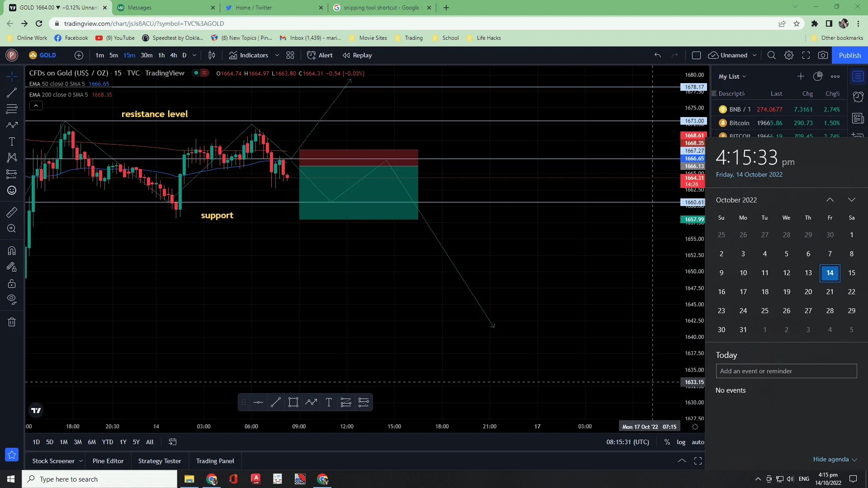The height and width of the screenshot is (488, 868).
Task: Open chart settings gear
Action: click(789, 55)
